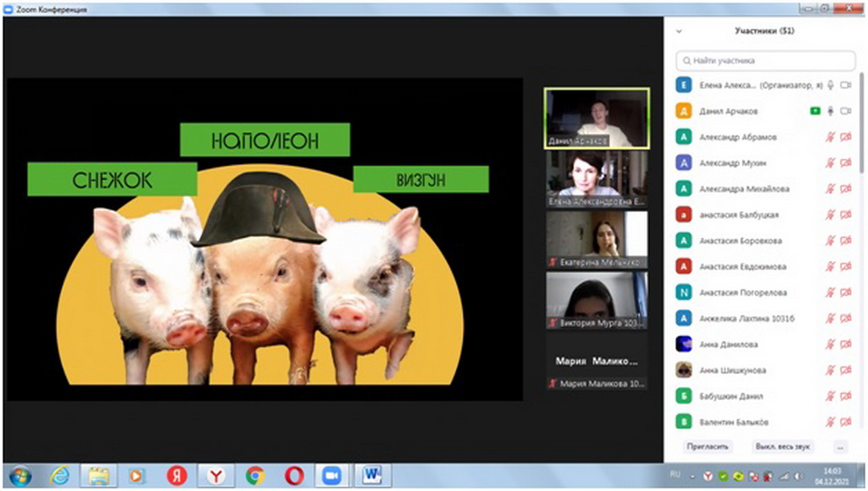Select Данил Арчаков's video thumbnail
The image size is (868, 491).
(x=597, y=118)
